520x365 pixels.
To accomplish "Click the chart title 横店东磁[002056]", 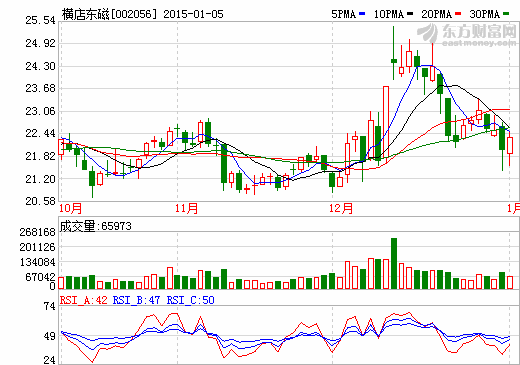I will coord(109,14).
